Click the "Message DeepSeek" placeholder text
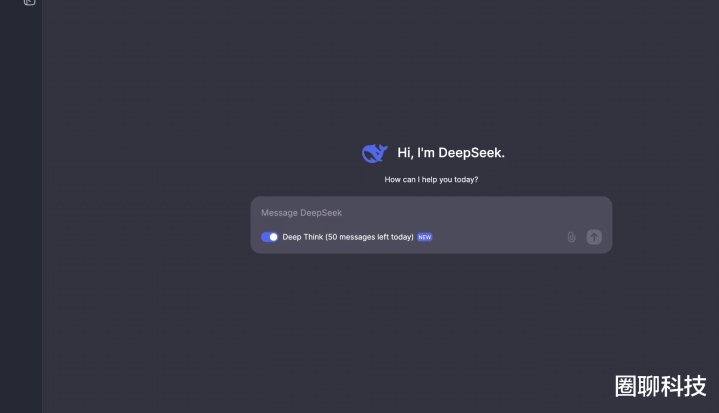The image size is (719, 413). tap(301, 213)
